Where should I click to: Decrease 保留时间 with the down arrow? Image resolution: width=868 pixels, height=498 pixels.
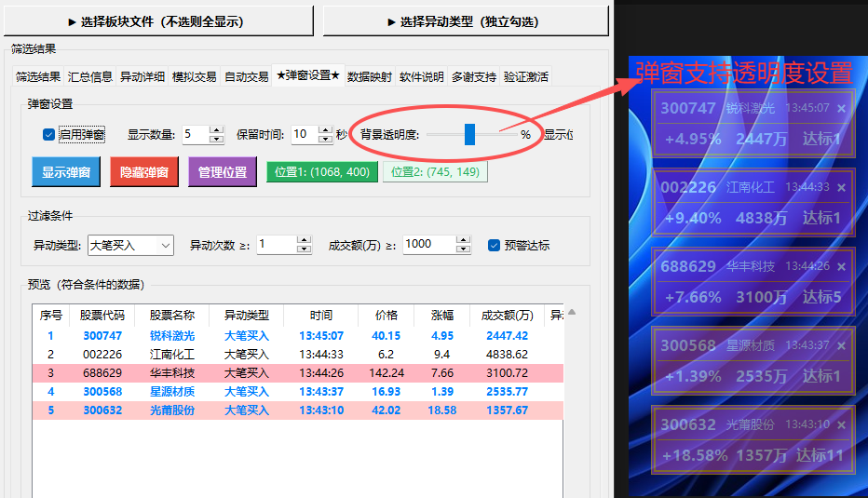(x=326, y=139)
